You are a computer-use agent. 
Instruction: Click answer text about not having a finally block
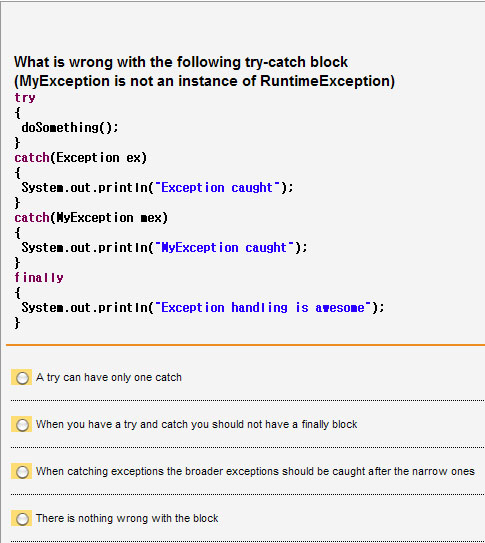196,424
